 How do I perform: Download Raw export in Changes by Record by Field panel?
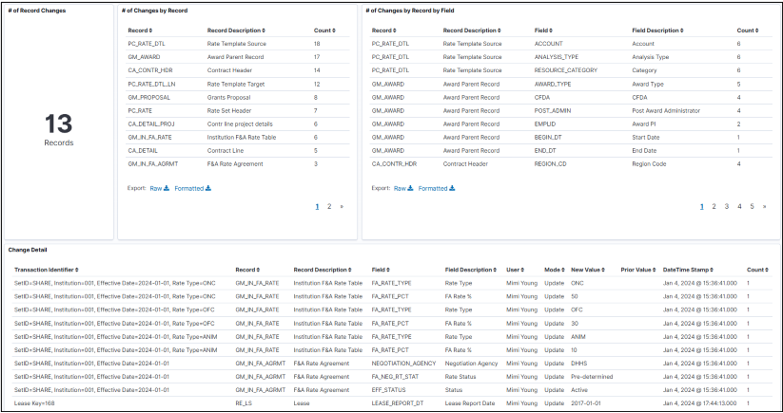[x=403, y=188]
